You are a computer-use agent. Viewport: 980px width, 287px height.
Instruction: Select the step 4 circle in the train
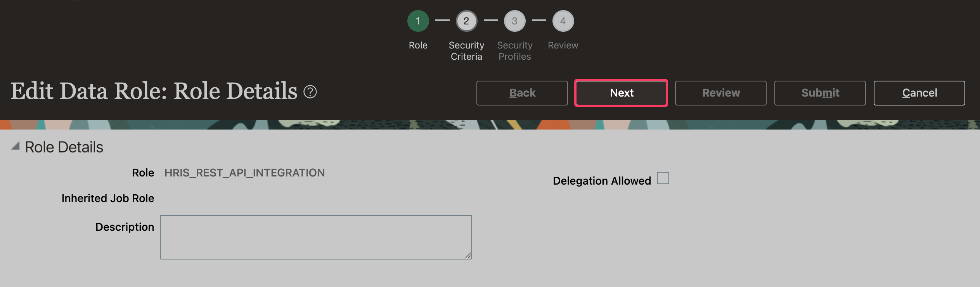[563, 21]
